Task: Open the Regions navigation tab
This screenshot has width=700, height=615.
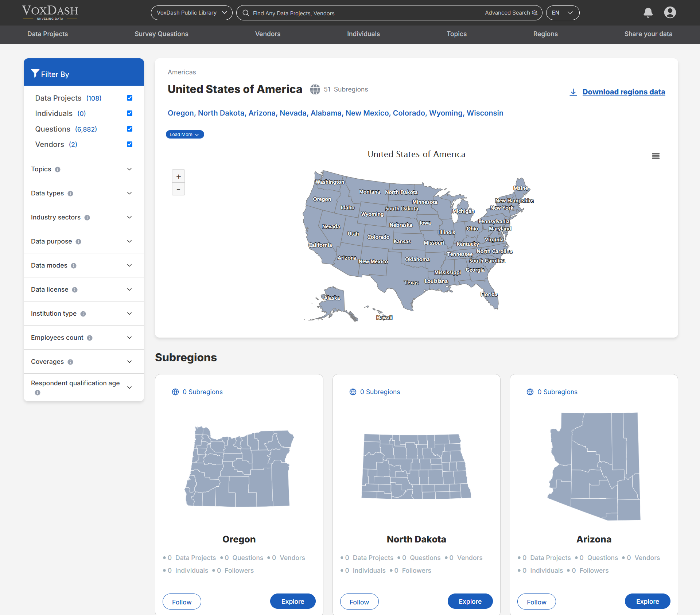Action: click(x=545, y=34)
